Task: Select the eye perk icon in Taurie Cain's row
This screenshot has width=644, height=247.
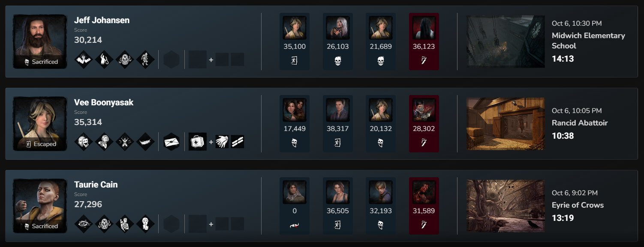Action: (x=84, y=224)
